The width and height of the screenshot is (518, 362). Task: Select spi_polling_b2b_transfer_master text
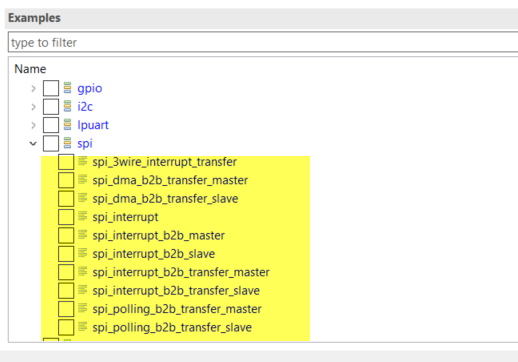(177, 309)
